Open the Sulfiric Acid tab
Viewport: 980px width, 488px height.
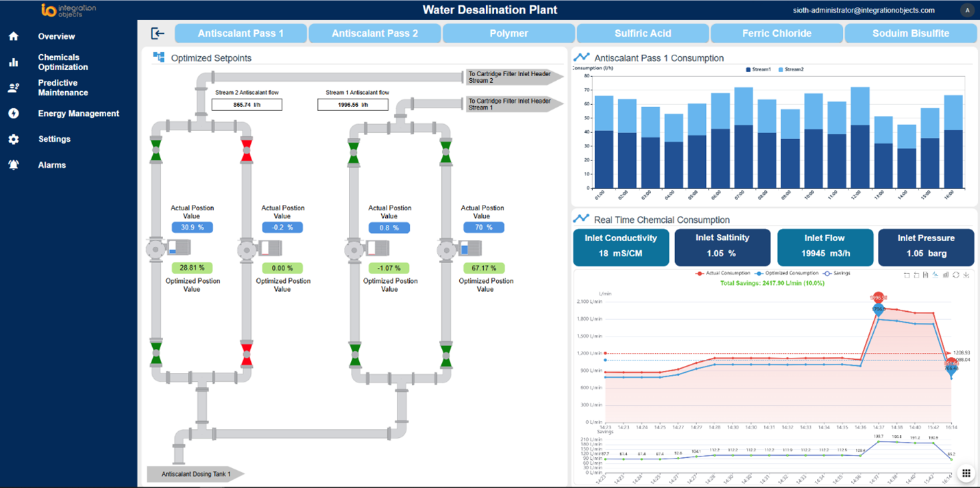(x=642, y=33)
